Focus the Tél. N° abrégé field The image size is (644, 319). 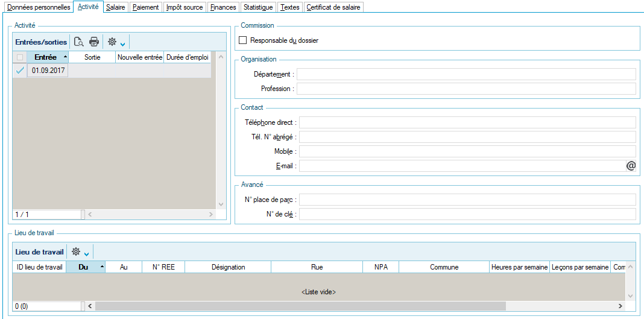click(x=468, y=137)
